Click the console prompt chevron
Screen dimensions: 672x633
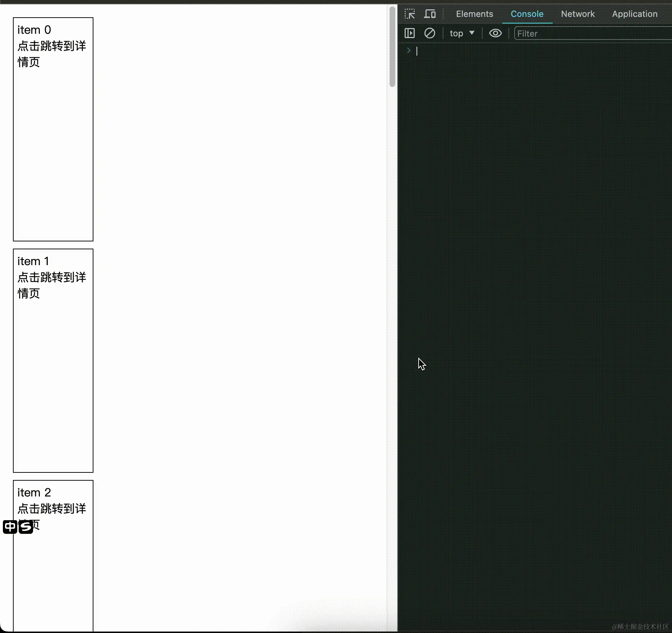pos(409,50)
